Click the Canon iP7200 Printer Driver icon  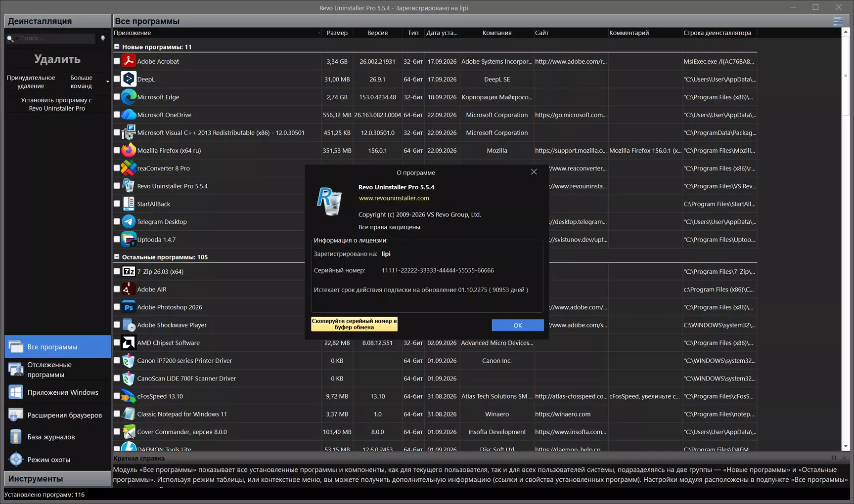point(129,360)
